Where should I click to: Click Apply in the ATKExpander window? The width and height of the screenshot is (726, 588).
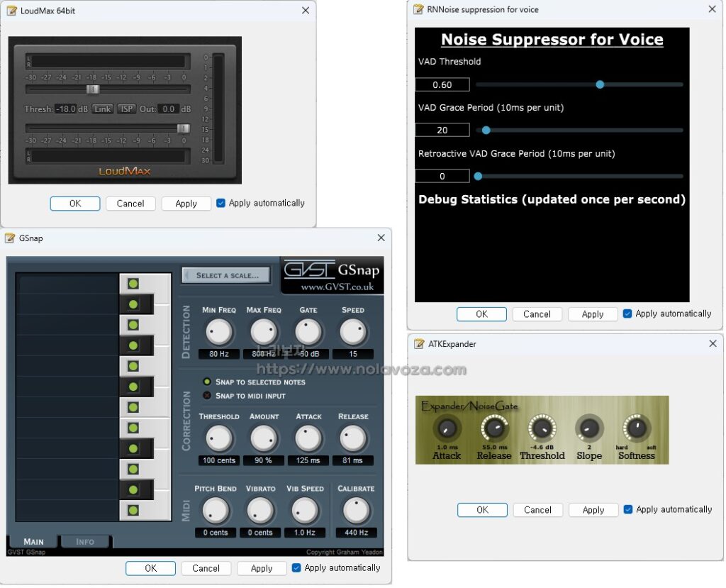pyautogui.click(x=593, y=510)
